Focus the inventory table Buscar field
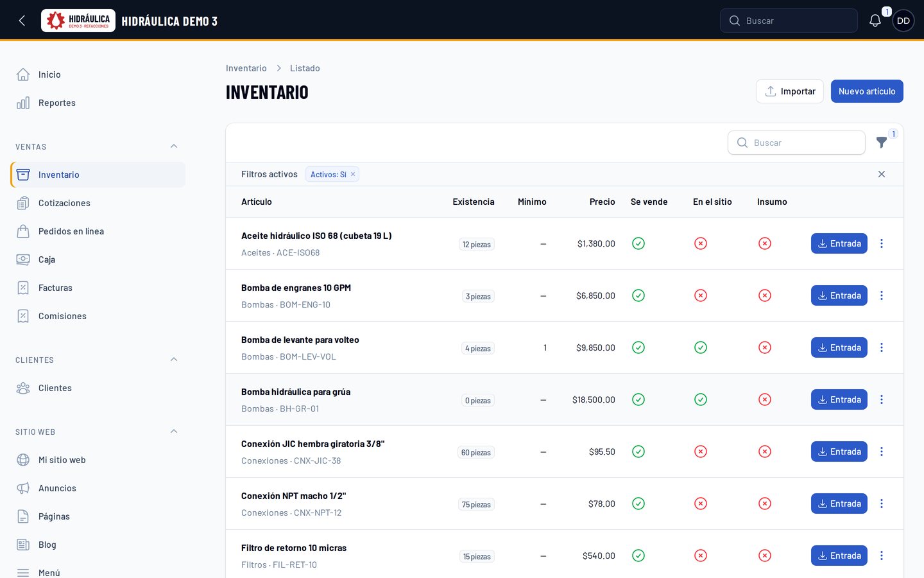Viewport: 924px width, 578px height. 796,143
